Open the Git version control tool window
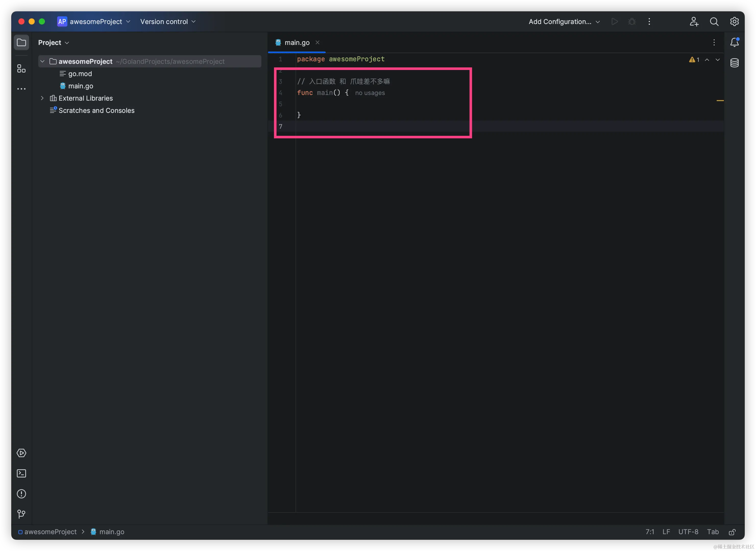This screenshot has height=551, width=756. 21,514
